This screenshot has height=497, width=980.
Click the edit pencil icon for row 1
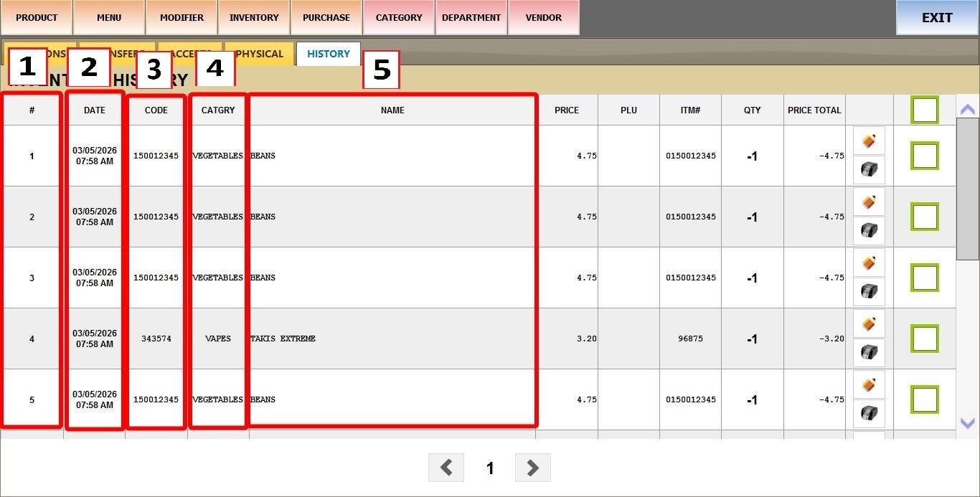[869, 141]
